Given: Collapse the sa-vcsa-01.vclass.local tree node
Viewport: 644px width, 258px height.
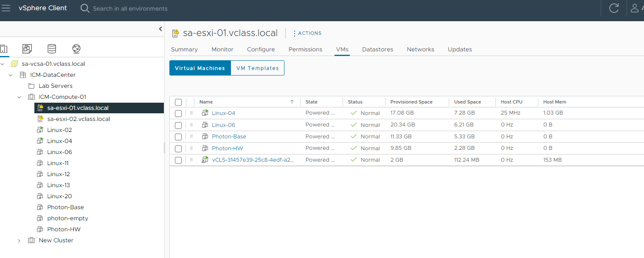Looking at the screenshot, I should (x=3, y=64).
